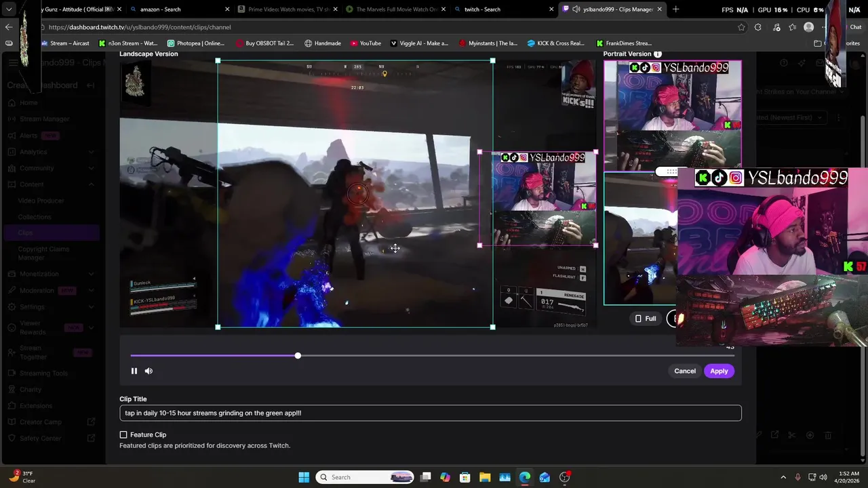
Task: Click the scissors trim icon behind dialog
Action: [x=791, y=435]
